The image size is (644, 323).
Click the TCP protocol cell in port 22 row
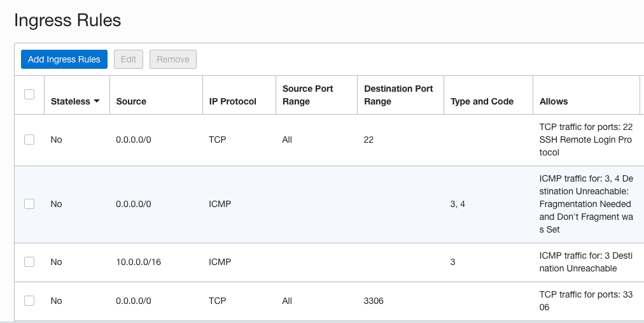(x=217, y=140)
